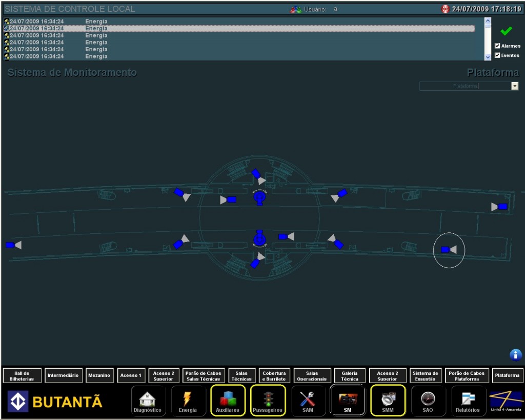The width and height of the screenshot is (525, 420).
Task: Click the Linha 4-Amarela logo
Action: click(x=506, y=401)
